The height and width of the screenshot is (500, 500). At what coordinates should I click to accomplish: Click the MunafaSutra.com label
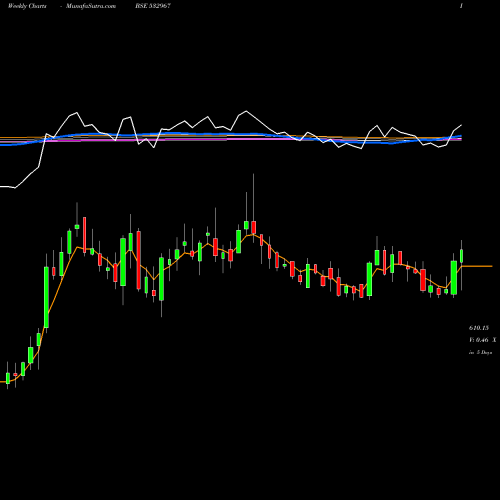(91, 6)
